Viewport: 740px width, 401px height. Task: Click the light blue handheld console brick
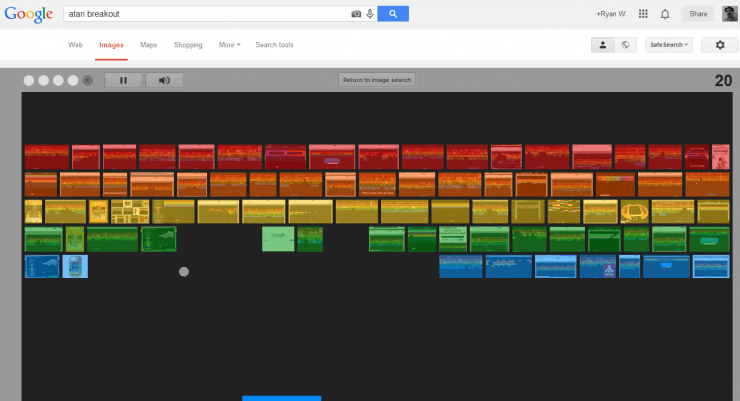click(x=75, y=267)
